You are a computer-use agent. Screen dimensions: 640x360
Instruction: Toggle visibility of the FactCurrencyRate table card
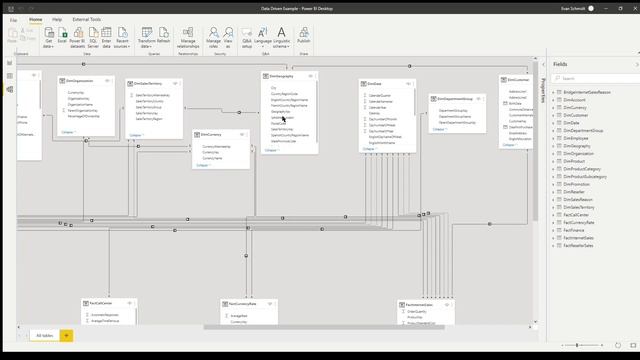pyautogui.click(x=270, y=304)
